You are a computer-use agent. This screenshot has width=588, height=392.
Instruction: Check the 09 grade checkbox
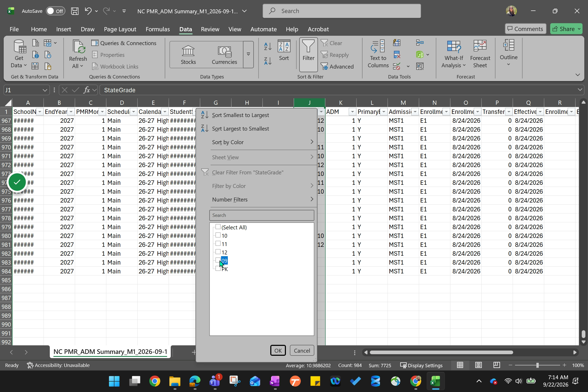[x=218, y=260]
